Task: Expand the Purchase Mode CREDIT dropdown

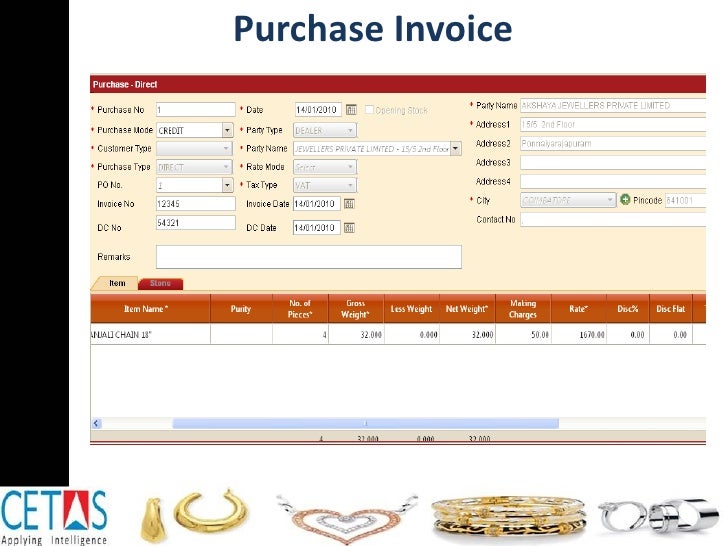Action: [x=227, y=130]
